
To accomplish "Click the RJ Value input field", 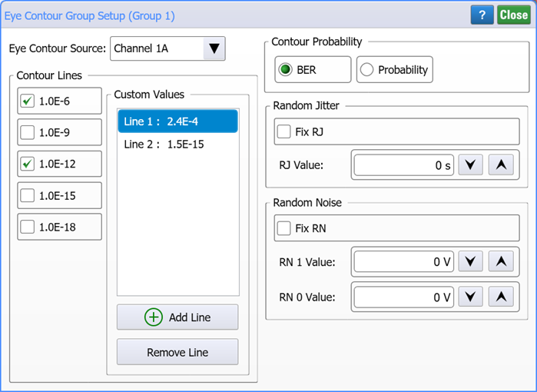I will (x=404, y=165).
